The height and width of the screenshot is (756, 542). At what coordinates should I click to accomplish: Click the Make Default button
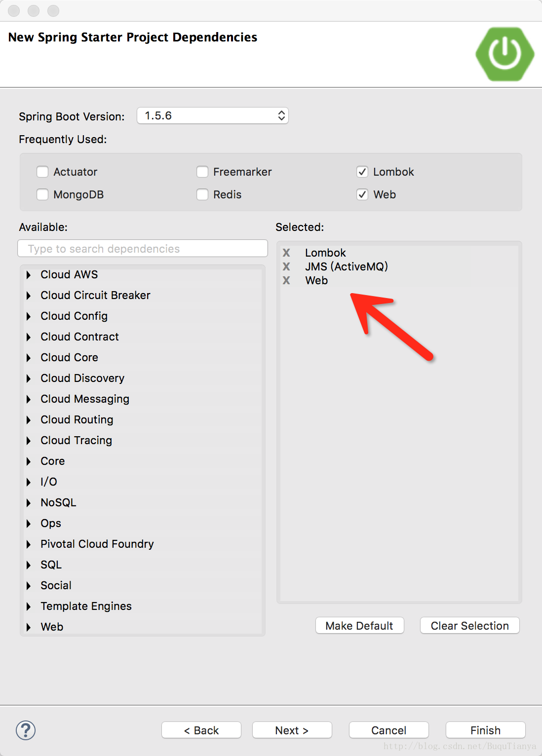pyautogui.click(x=359, y=626)
